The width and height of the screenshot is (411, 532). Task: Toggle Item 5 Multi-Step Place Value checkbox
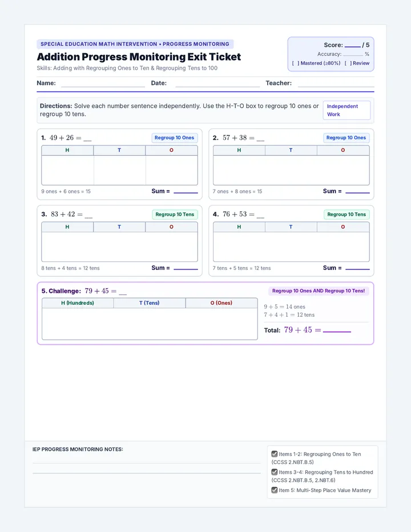click(x=274, y=490)
